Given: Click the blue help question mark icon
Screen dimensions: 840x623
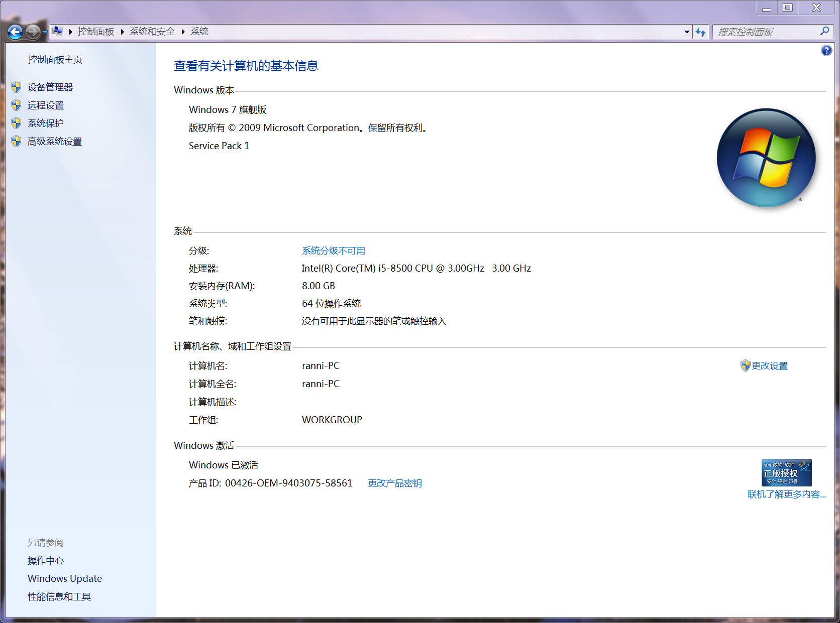Looking at the screenshot, I should point(826,51).
